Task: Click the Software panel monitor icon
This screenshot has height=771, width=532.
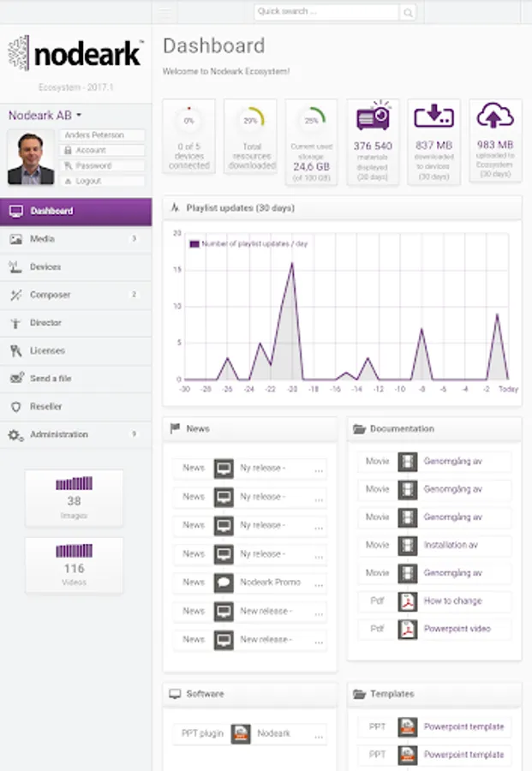Action: 175,694
